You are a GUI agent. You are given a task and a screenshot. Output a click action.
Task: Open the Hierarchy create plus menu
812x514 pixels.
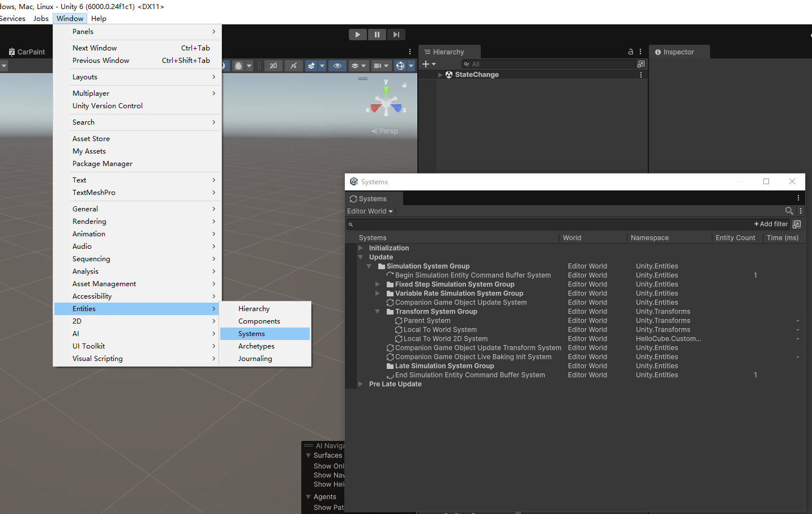pos(429,64)
